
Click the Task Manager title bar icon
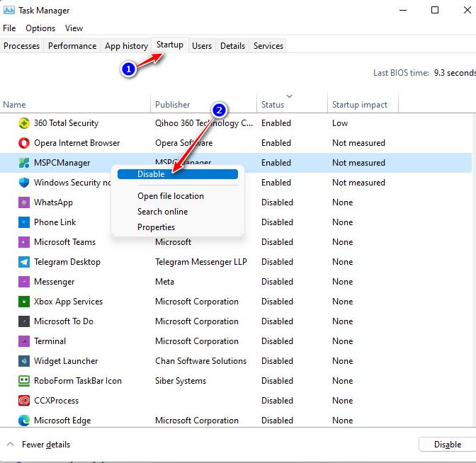[8, 11]
